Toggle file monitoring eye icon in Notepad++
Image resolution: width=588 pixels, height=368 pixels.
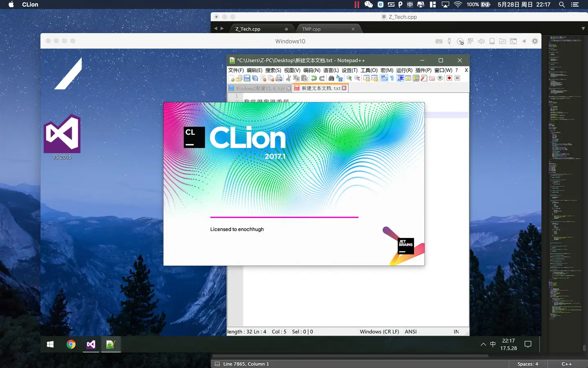440,78
